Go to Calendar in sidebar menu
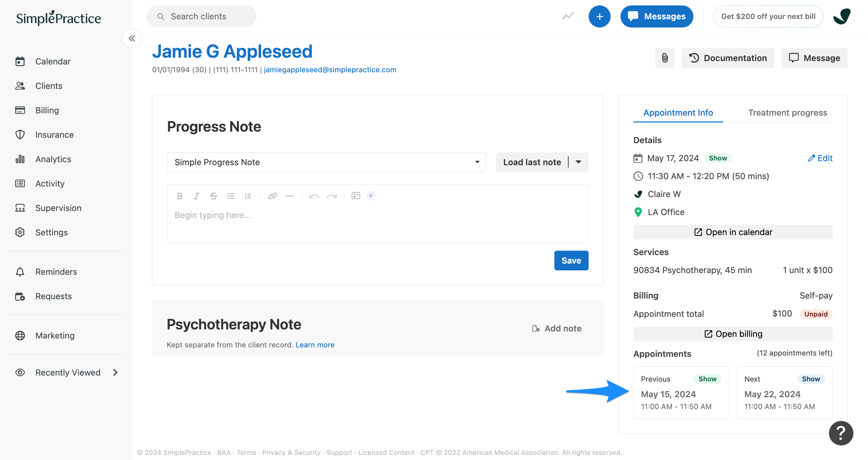The image size is (868, 460). click(x=53, y=61)
